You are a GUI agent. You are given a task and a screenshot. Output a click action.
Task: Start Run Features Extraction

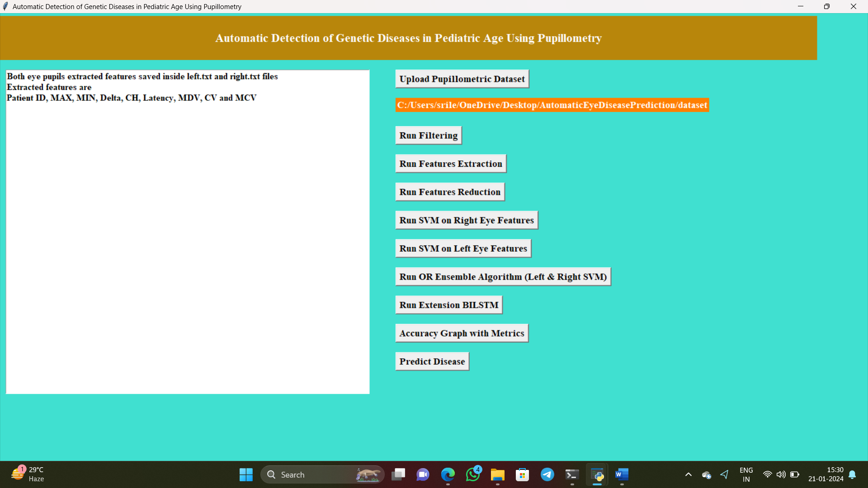click(450, 164)
